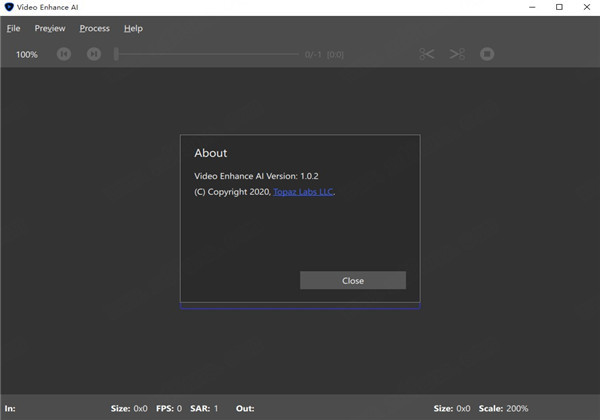This screenshot has width=600, height=420.
Task: Click the FPS: 0 status entry
Action: pyautogui.click(x=169, y=409)
